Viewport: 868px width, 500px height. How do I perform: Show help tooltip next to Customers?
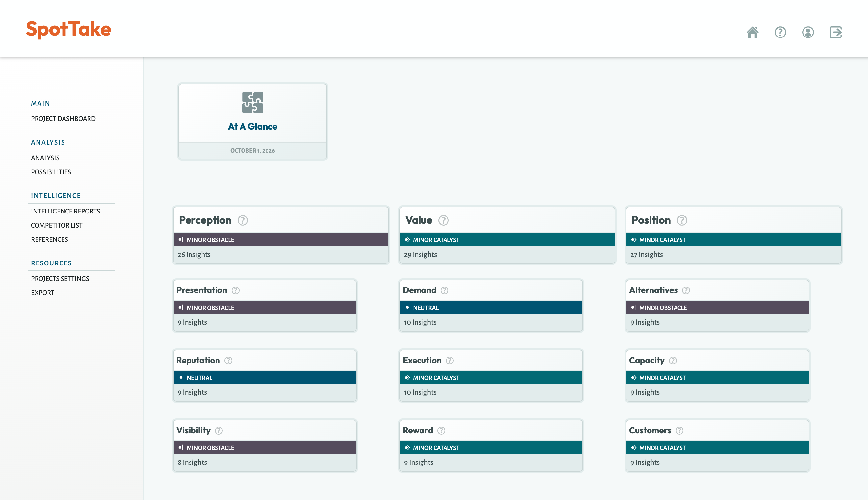[x=679, y=431]
